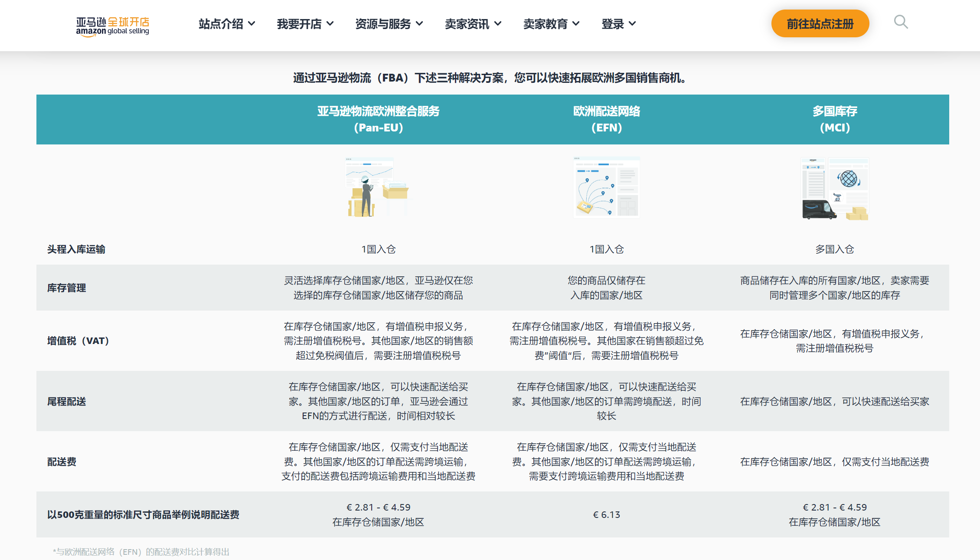Viewport: 980px width, 560px height.
Task: Select the 头程入库运输 row label
Action: point(76,249)
